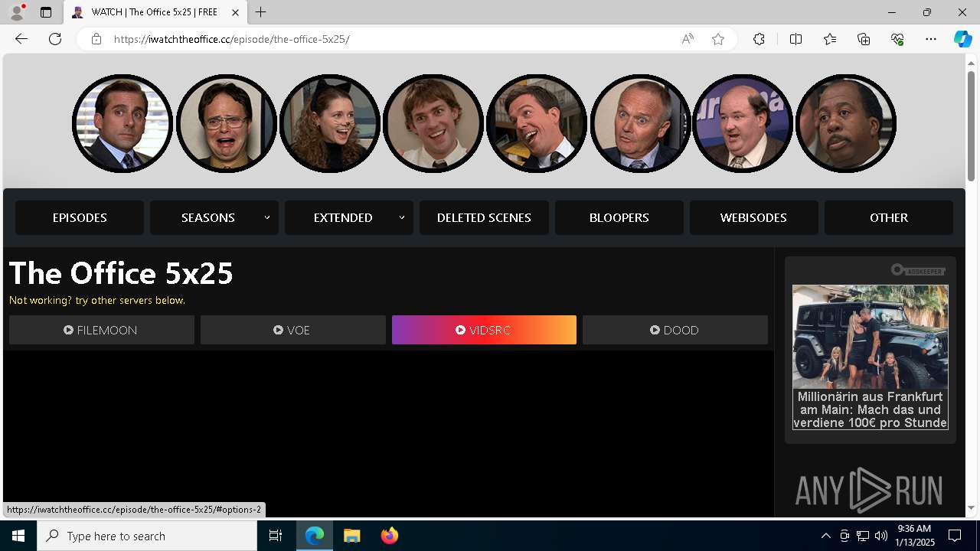Open volume control in tray
Screen dimensions: 980x551
tap(881, 536)
